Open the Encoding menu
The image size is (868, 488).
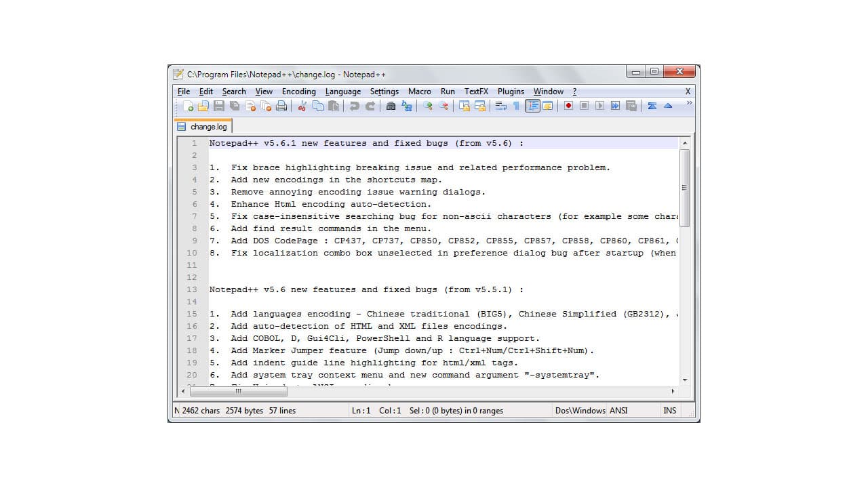(x=298, y=91)
